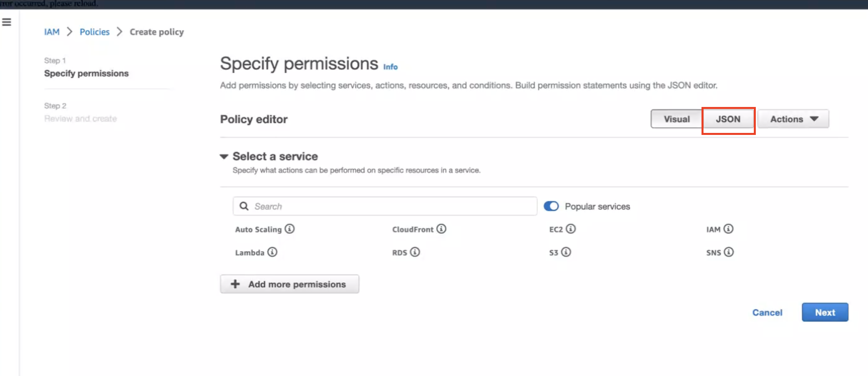
Task: Click the SNS info icon
Action: coord(729,252)
